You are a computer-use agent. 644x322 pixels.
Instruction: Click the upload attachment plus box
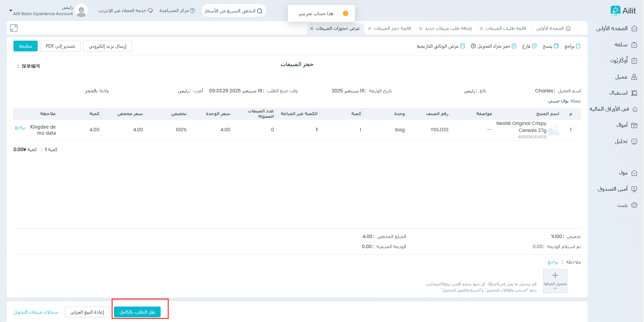(555, 281)
